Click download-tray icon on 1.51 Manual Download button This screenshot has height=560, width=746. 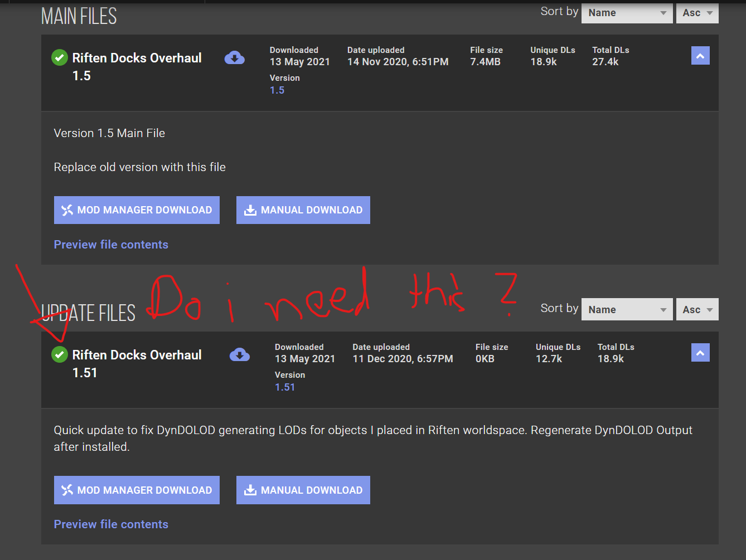click(x=250, y=490)
